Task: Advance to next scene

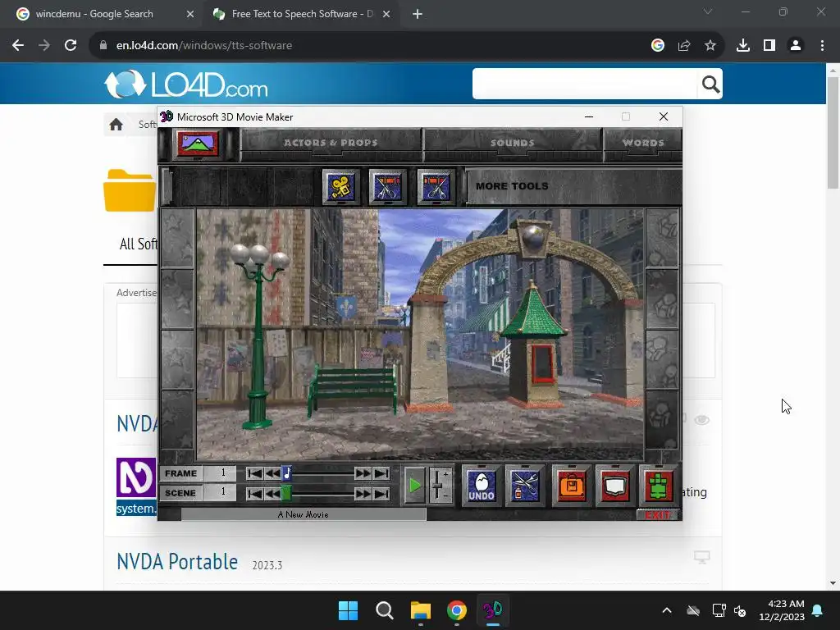Action: pos(363,493)
